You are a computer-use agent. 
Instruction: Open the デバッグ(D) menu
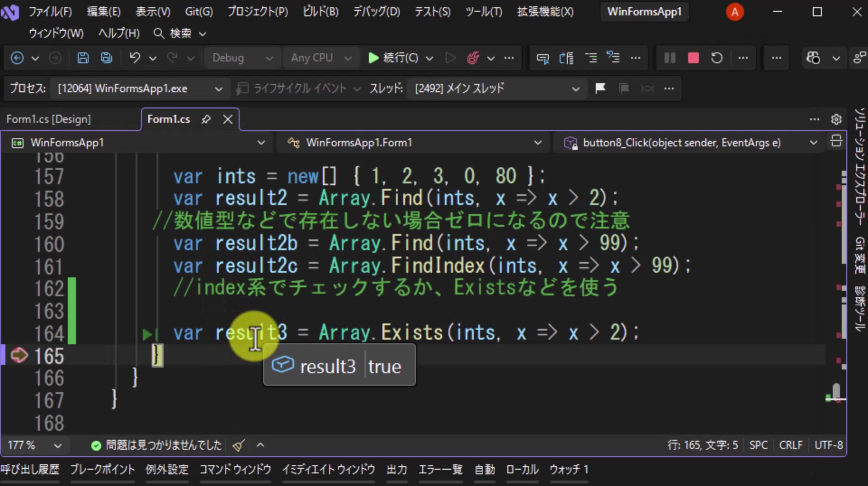pyautogui.click(x=376, y=12)
